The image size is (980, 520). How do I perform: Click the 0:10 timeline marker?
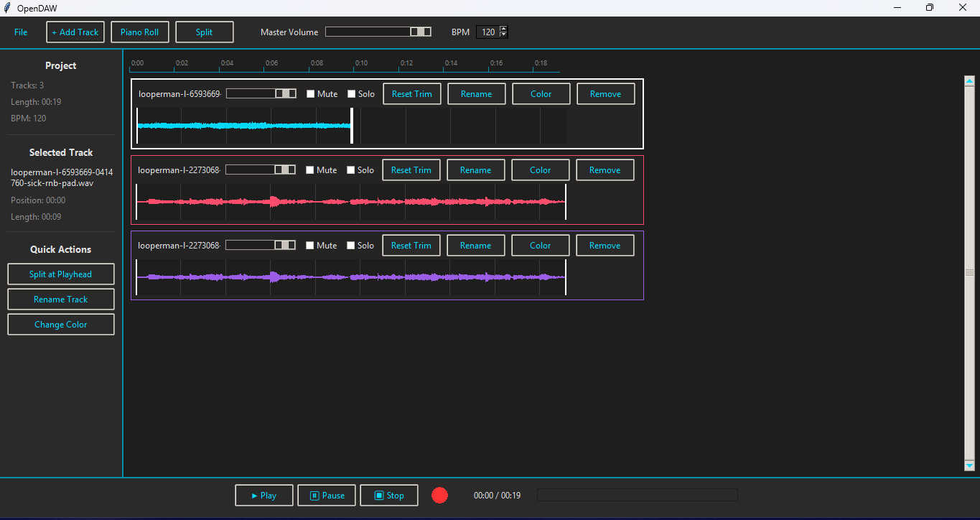pos(362,63)
